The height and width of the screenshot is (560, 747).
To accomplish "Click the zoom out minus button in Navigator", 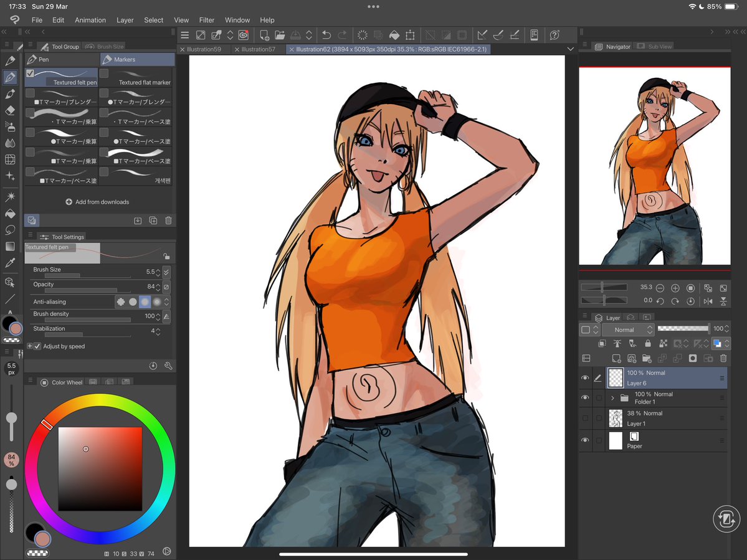I will click(x=660, y=288).
